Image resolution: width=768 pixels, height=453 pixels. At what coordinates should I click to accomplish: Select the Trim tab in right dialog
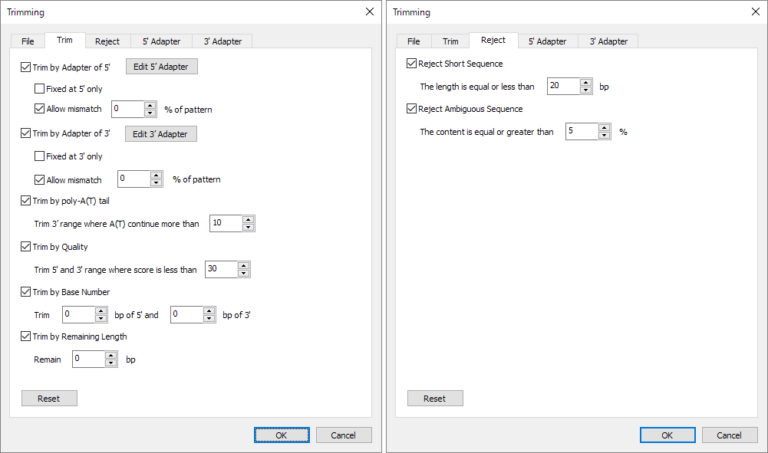[451, 41]
